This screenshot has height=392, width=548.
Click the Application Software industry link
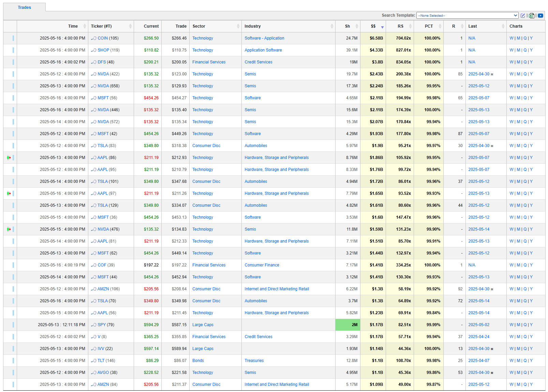tap(263, 50)
